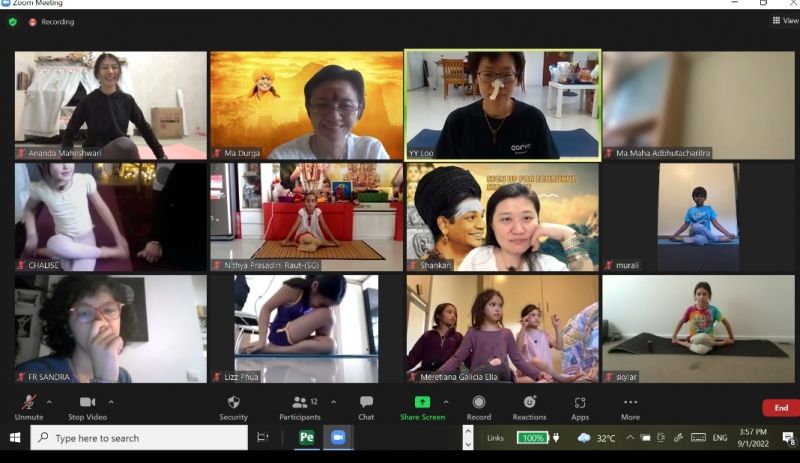Viewport: 800px width, 463px height.
Task: Click the green encryption shield icon
Action: click(13, 22)
